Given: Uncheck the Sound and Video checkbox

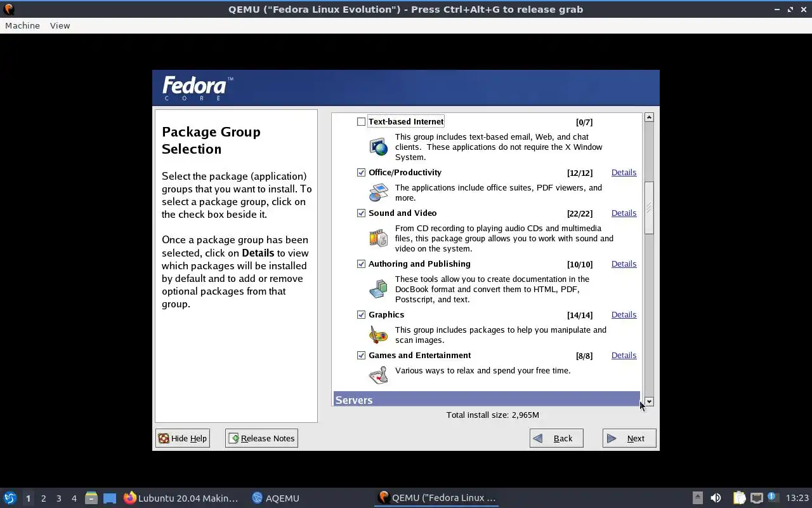Looking at the screenshot, I should click(361, 213).
